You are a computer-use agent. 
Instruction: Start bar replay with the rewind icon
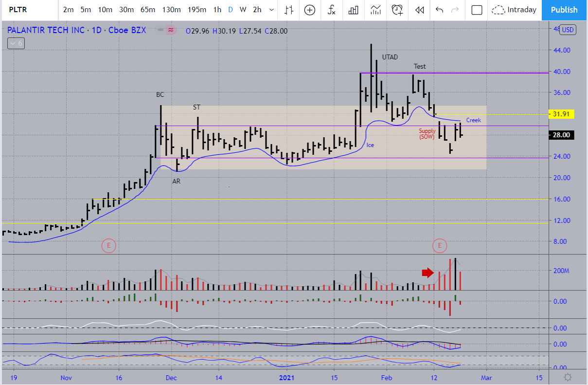[419, 10]
